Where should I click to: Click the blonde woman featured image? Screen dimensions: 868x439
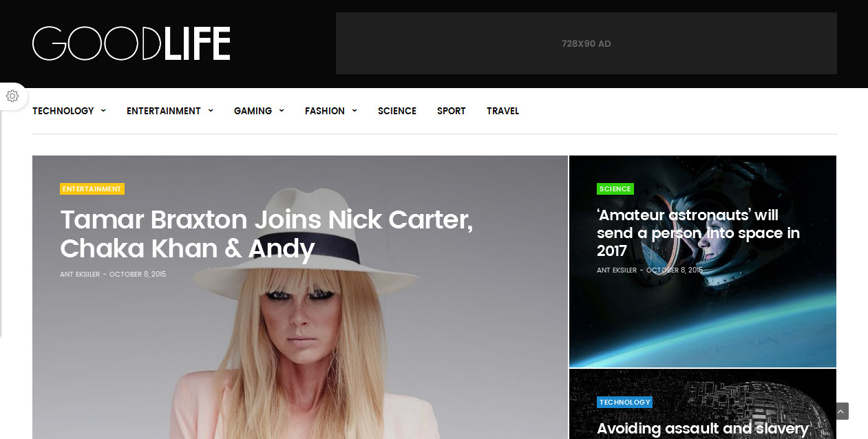[300, 344]
